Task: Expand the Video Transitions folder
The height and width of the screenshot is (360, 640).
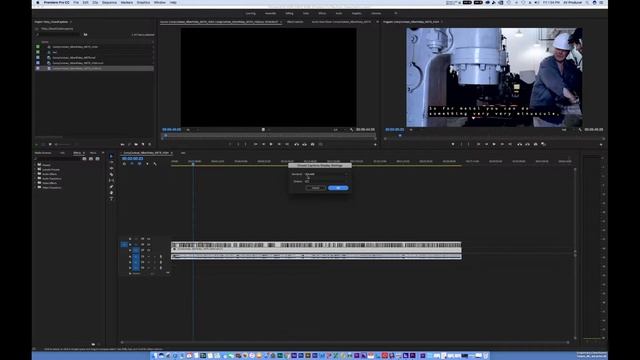Action: pyautogui.click(x=36, y=187)
